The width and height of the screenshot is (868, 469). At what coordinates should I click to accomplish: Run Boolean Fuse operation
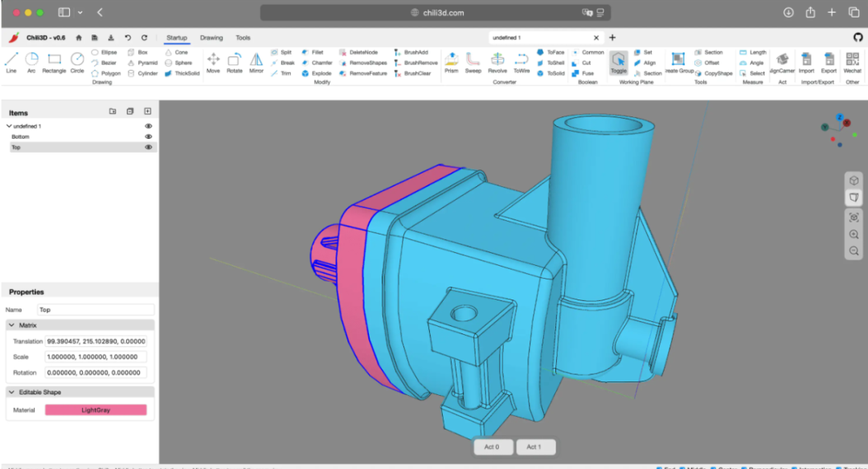coord(583,73)
